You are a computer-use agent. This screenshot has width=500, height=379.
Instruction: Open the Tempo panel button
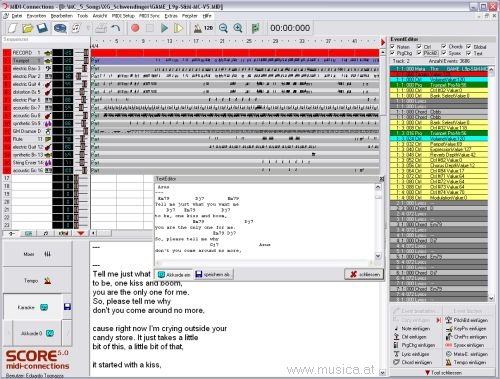click(37, 281)
